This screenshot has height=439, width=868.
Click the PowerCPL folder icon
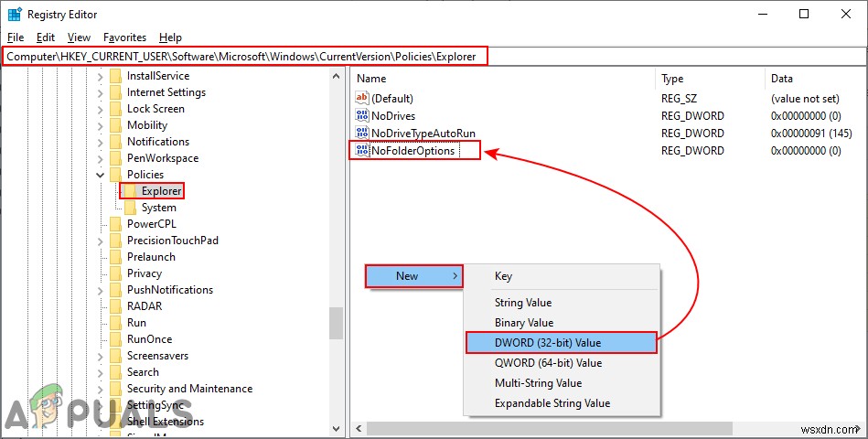point(115,224)
